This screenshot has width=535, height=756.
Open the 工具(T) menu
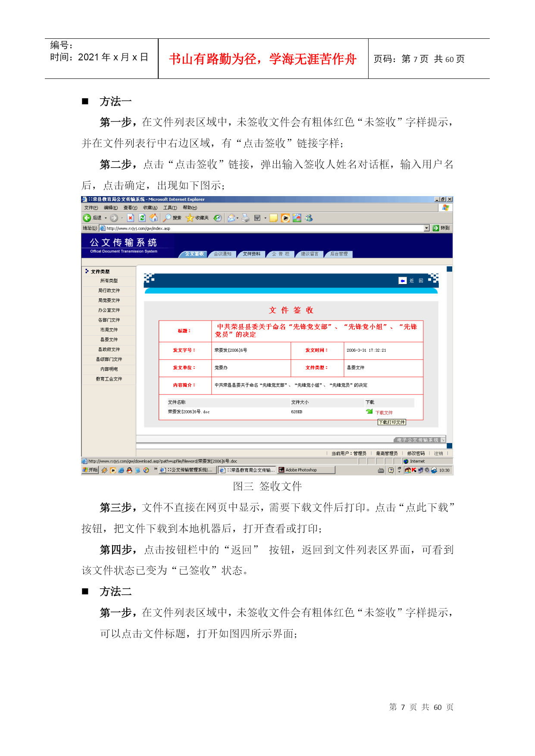click(170, 208)
